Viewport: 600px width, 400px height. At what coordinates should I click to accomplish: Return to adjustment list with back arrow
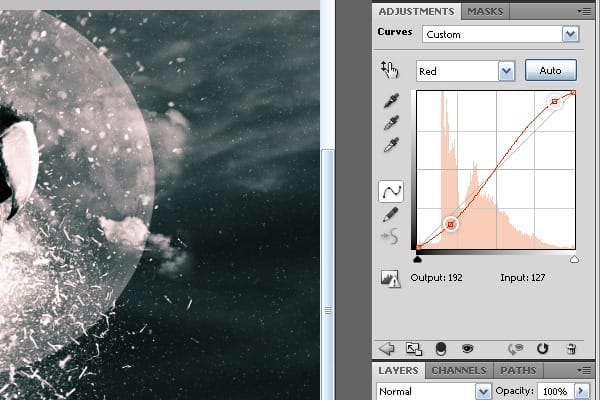[387, 348]
